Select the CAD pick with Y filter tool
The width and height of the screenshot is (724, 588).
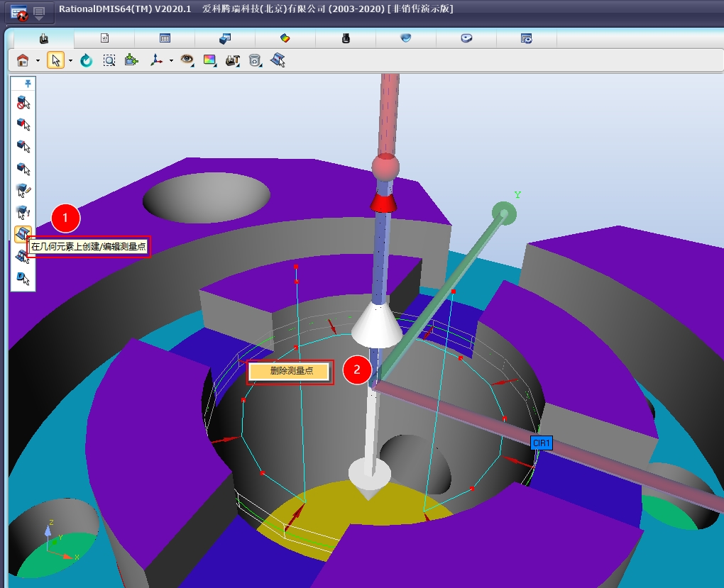point(23,212)
